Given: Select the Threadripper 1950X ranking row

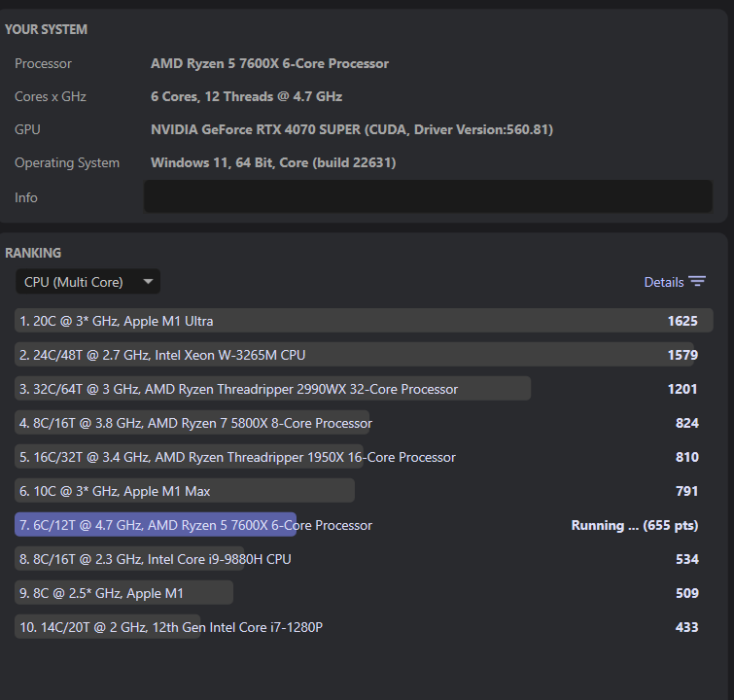Looking at the screenshot, I should point(364,457).
